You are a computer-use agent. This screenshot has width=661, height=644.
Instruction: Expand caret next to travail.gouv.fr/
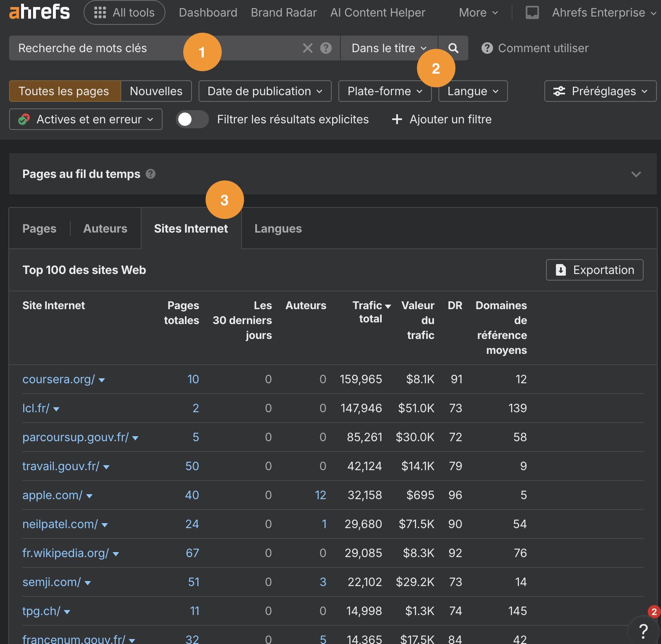click(x=106, y=467)
